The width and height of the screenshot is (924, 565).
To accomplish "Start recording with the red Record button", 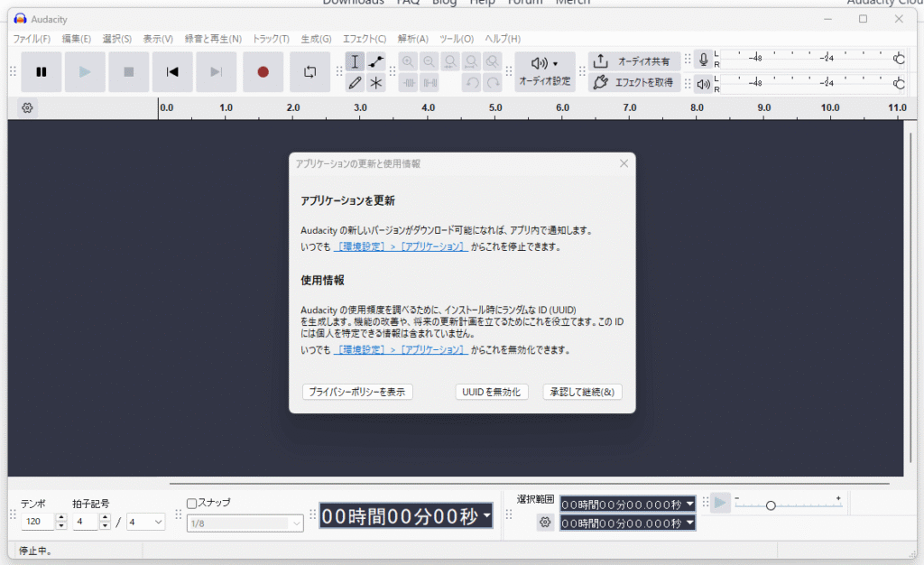I will click(x=263, y=72).
